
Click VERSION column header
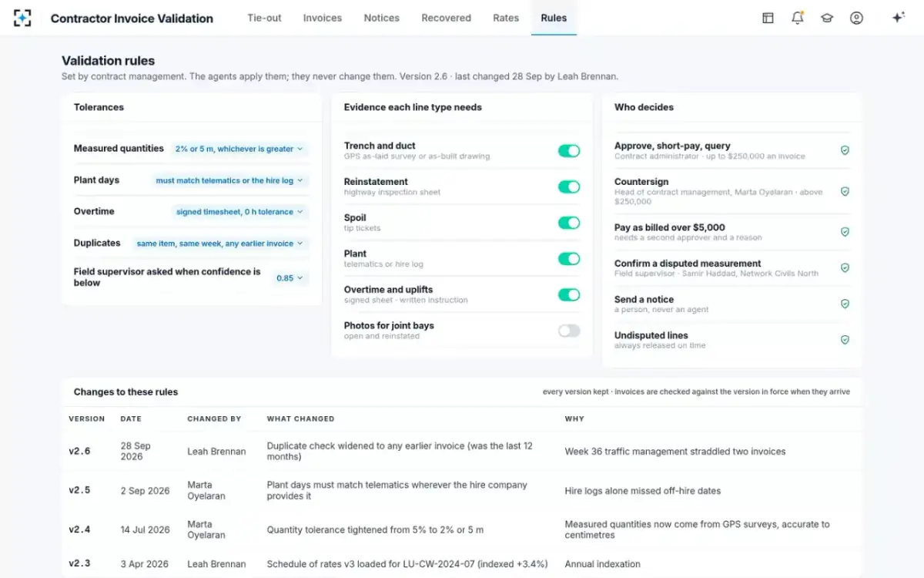[86, 419]
